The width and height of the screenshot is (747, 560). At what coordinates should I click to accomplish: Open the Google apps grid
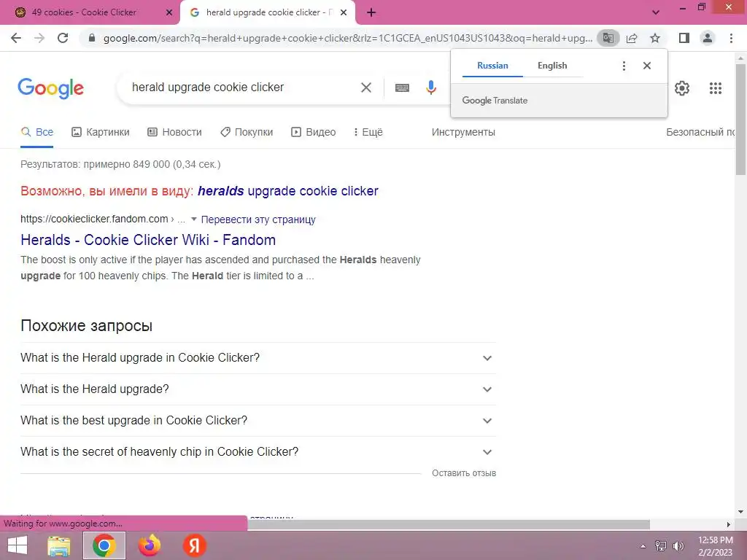715,88
